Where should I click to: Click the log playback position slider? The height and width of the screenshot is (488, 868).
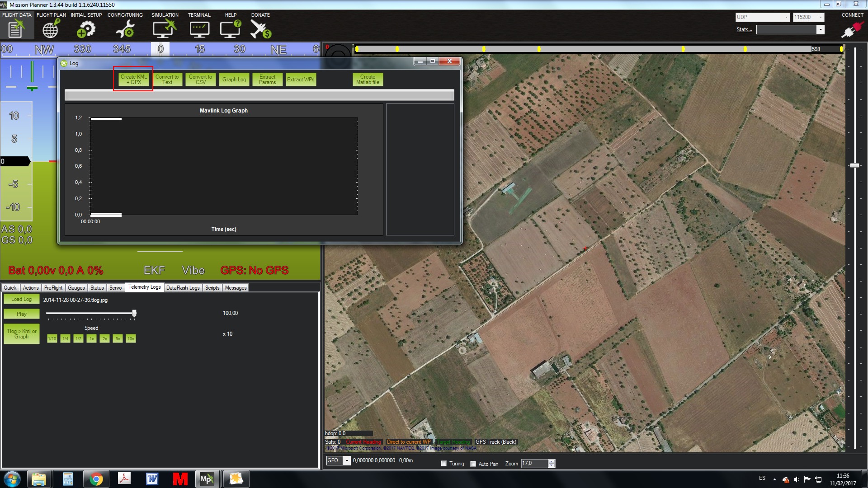134,313
